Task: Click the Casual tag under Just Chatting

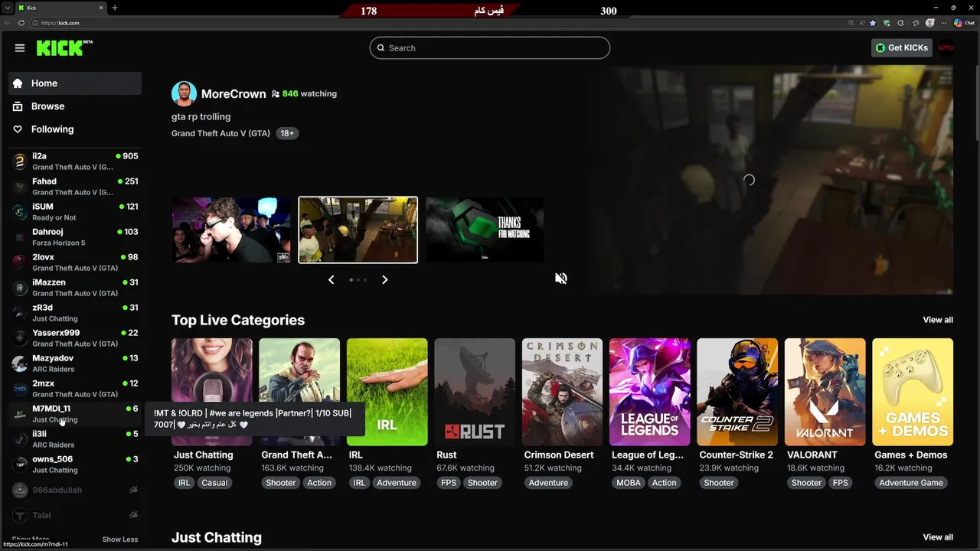Action: (214, 483)
